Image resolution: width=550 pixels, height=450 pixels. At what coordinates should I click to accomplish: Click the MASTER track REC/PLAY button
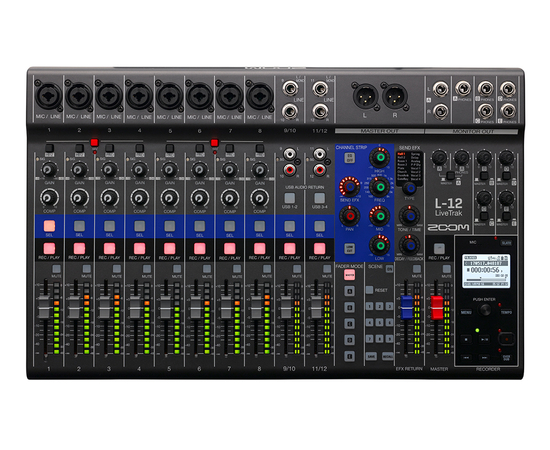click(439, 249)
